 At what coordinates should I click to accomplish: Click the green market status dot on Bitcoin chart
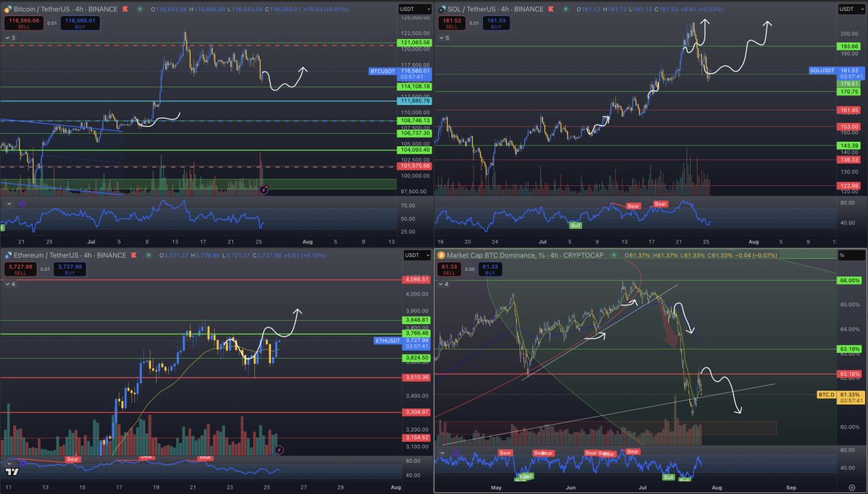pyautogui.click(x=140, y=9)
